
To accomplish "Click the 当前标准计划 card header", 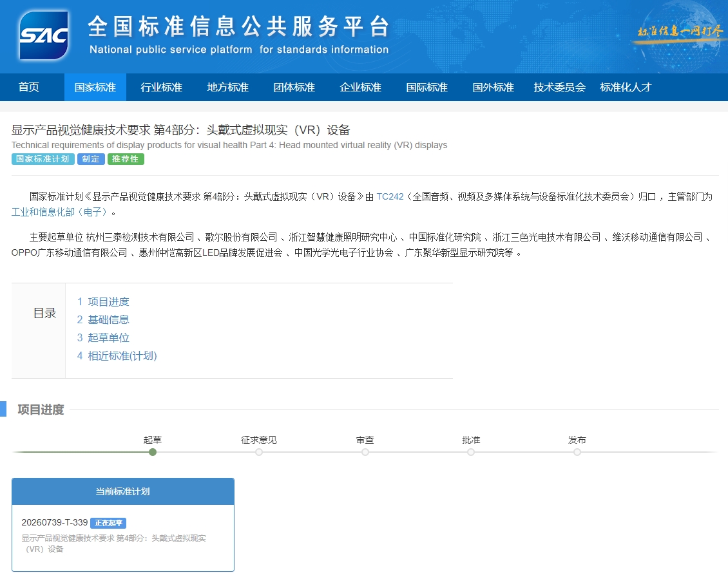I will click(123, 491).
